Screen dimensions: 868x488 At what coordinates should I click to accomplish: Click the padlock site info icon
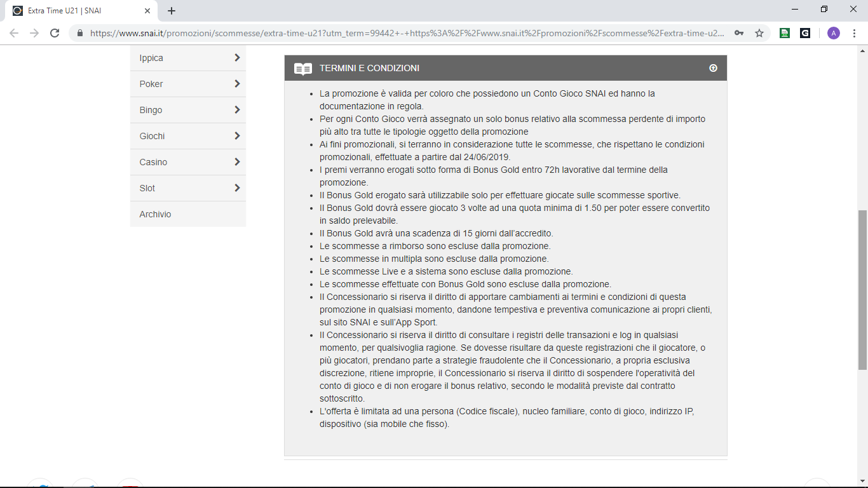tap(80, 33)
